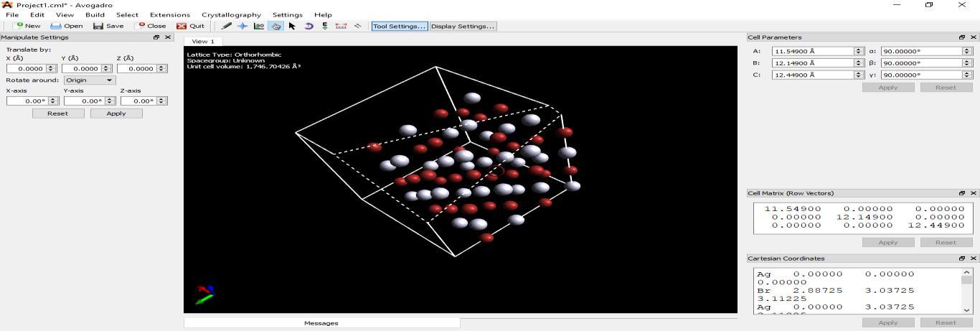Toggle the Tool Settings panel button

pos(399,26)
